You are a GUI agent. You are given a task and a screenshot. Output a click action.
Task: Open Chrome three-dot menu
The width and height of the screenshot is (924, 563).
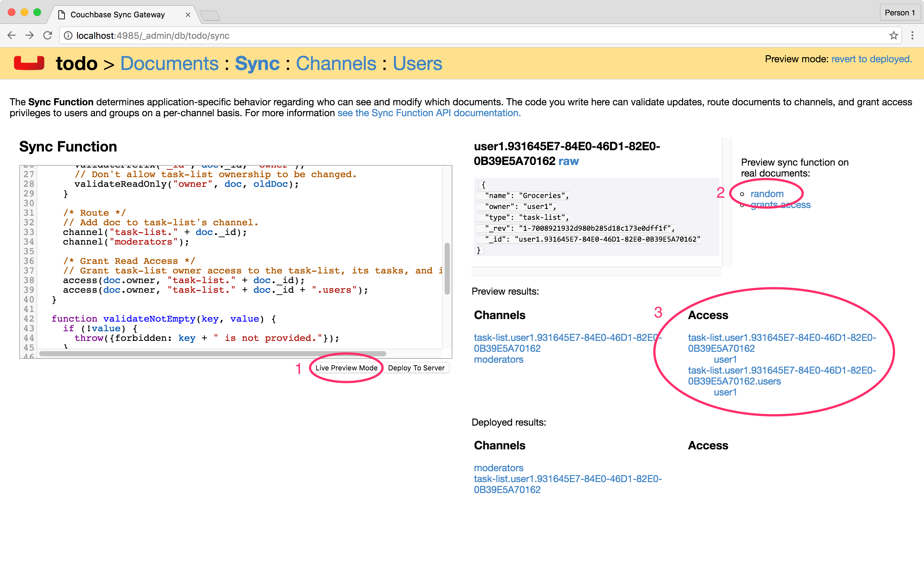tap(912, 36)
